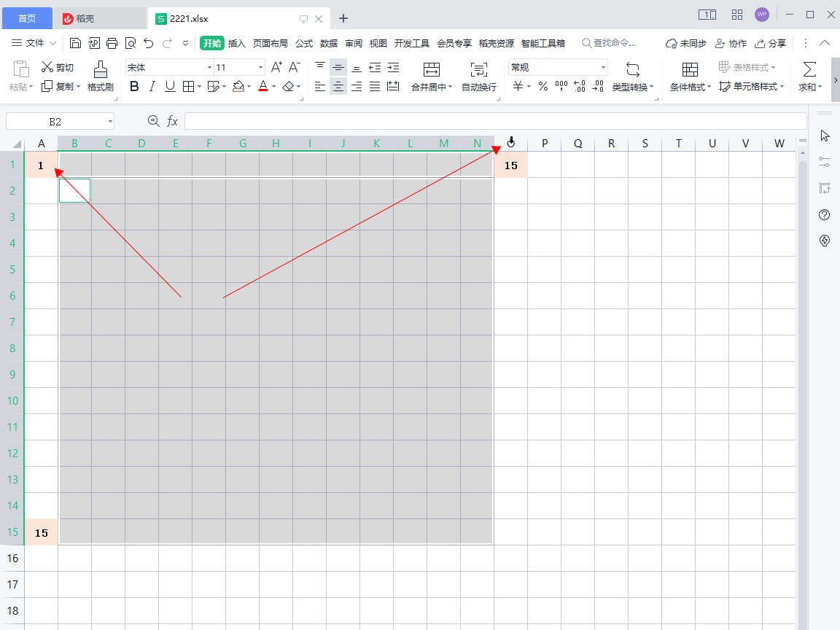Decrease decimal places

(x=598, y=86)
